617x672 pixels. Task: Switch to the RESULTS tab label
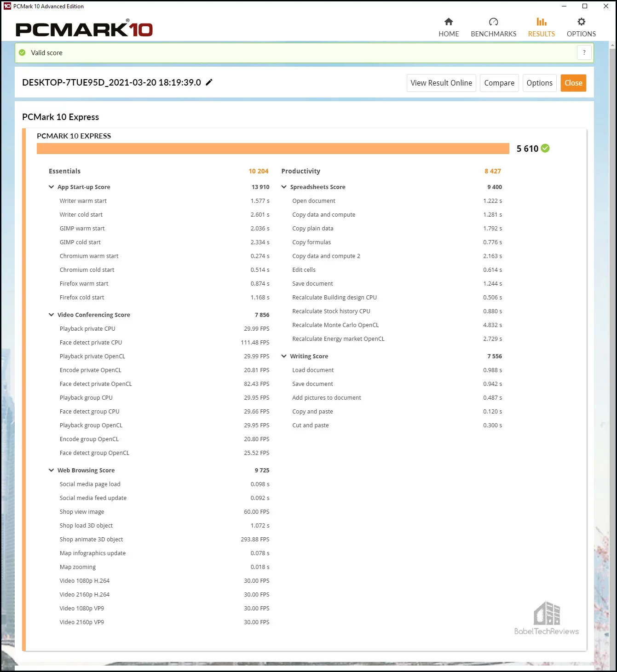[x=542, y=34]
